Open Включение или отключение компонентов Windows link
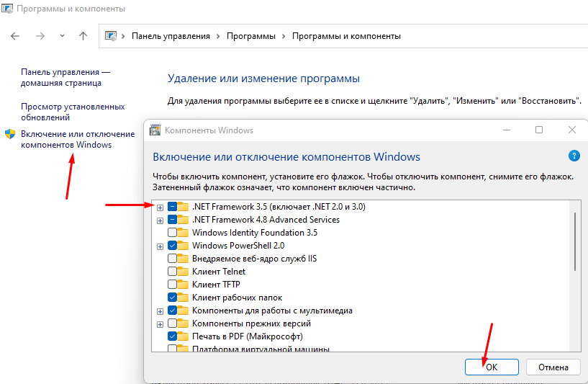The image size is (588, 384). 78,139
